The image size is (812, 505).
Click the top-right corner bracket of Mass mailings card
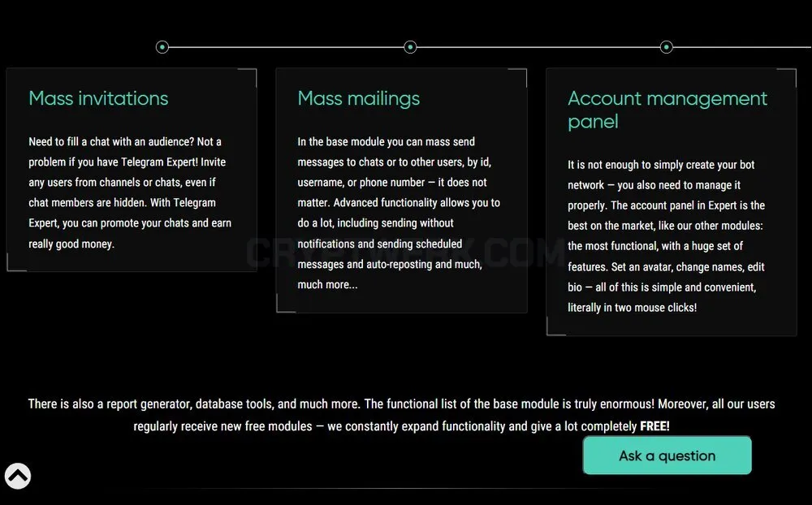517,78
